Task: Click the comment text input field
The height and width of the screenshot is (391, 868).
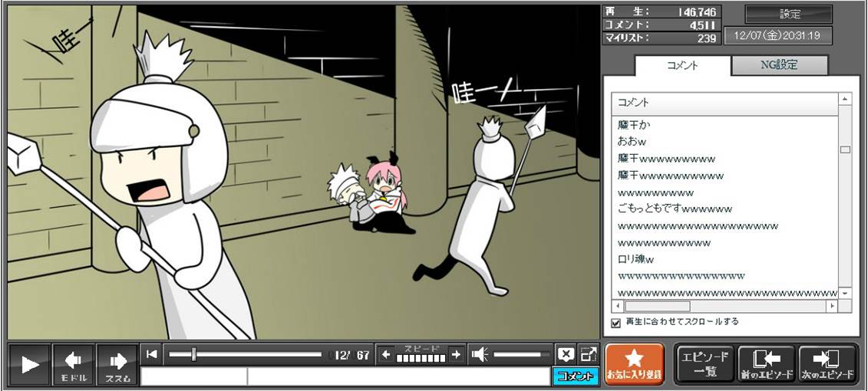Action: 345,376
